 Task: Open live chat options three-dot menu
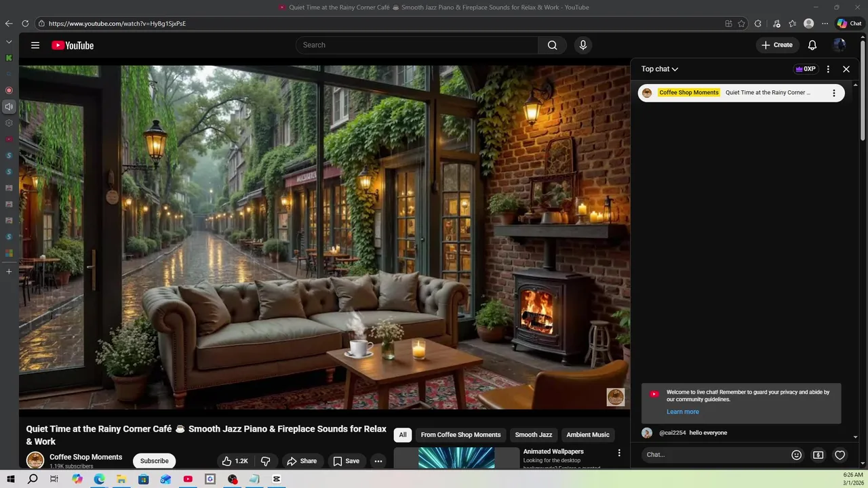click(x=828, y=69)
